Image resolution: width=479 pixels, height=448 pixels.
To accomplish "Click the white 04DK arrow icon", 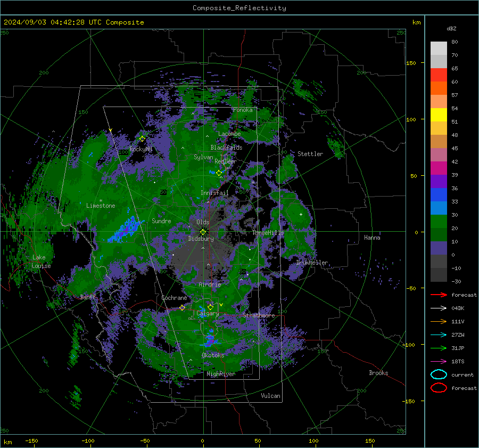I will pyautogui.click(x=439, y=308).
